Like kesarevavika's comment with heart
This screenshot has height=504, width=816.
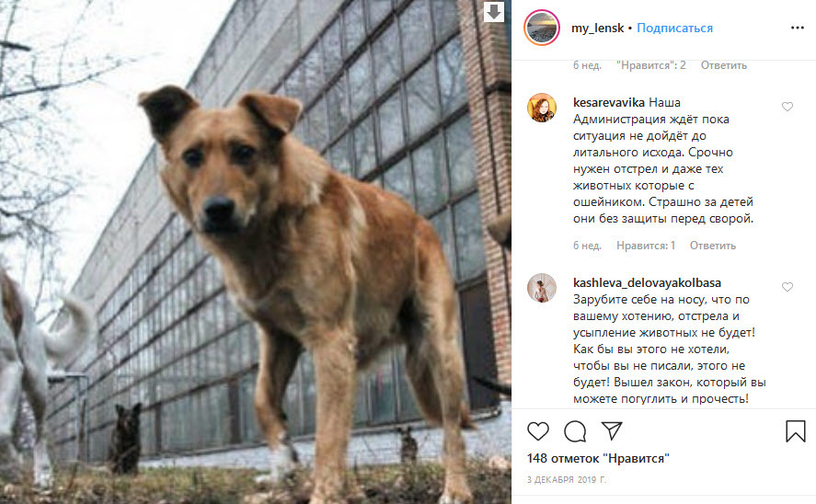click(x=787, y=107)
